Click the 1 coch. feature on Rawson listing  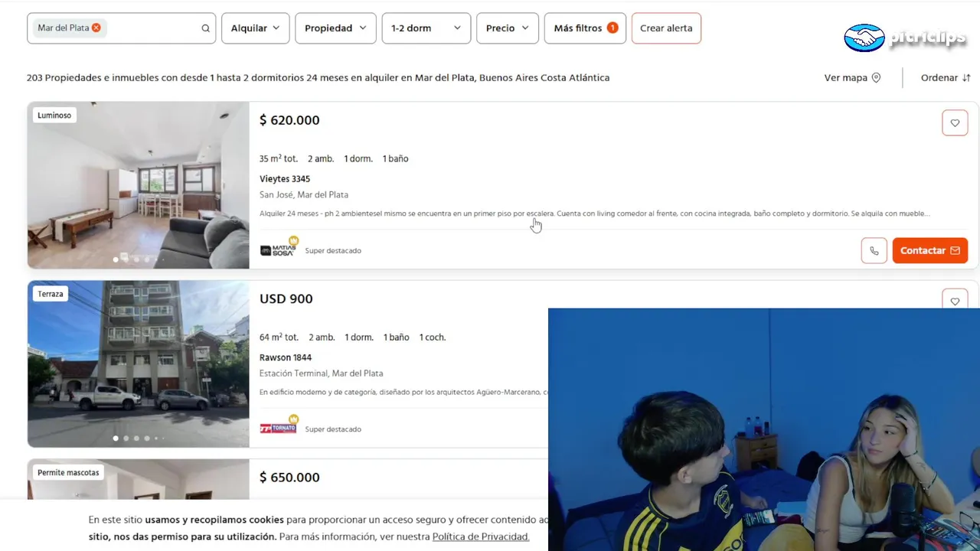(x=433, y=337)
